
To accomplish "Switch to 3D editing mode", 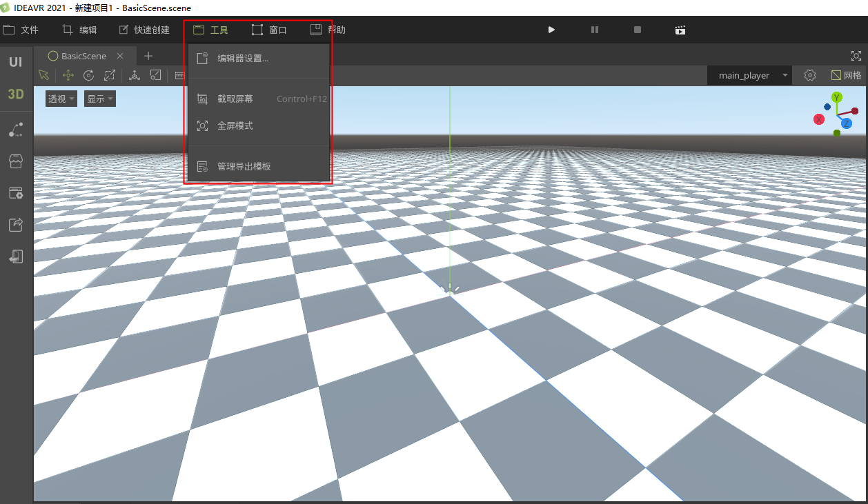I will point(15,94).
